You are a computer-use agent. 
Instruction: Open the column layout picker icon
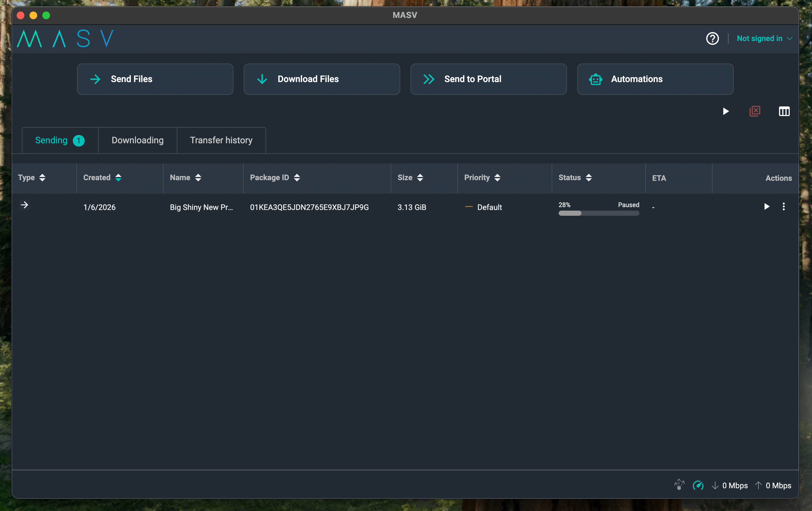tap(784, 111)
